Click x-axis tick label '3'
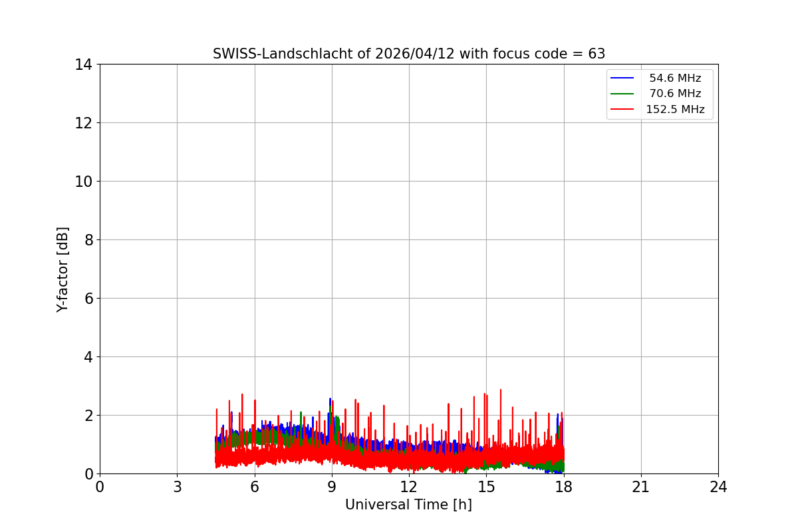 tap(177, 487)
